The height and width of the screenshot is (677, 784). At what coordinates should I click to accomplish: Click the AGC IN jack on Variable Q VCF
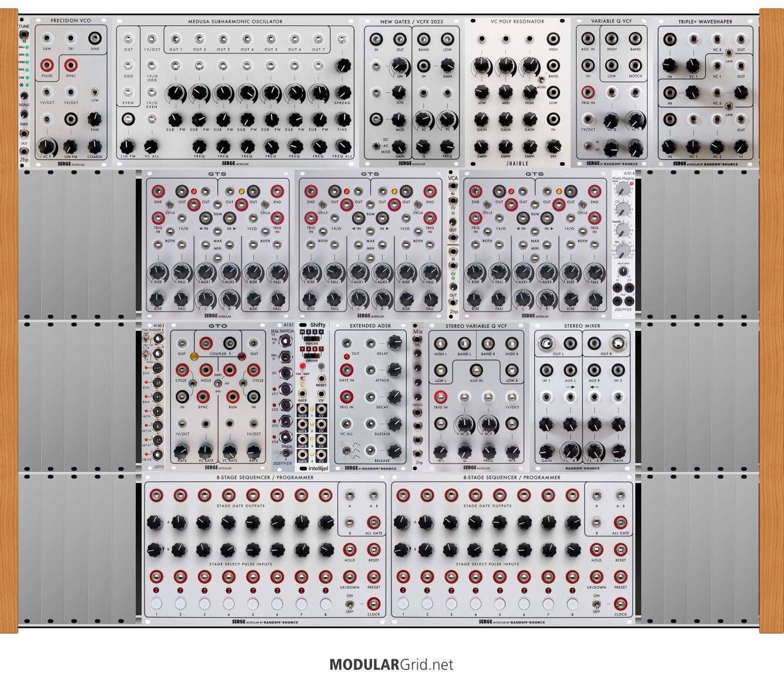pyautogui.click(x=588, y=39)
